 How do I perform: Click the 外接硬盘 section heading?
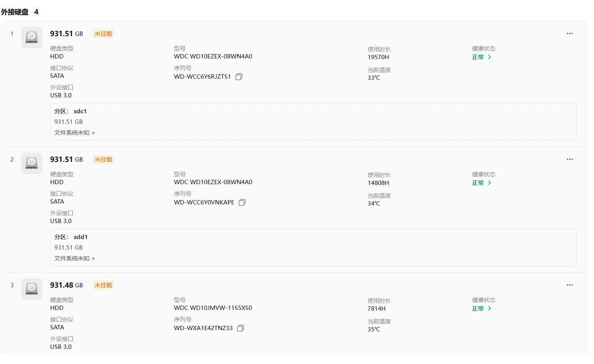click(15, 12)
